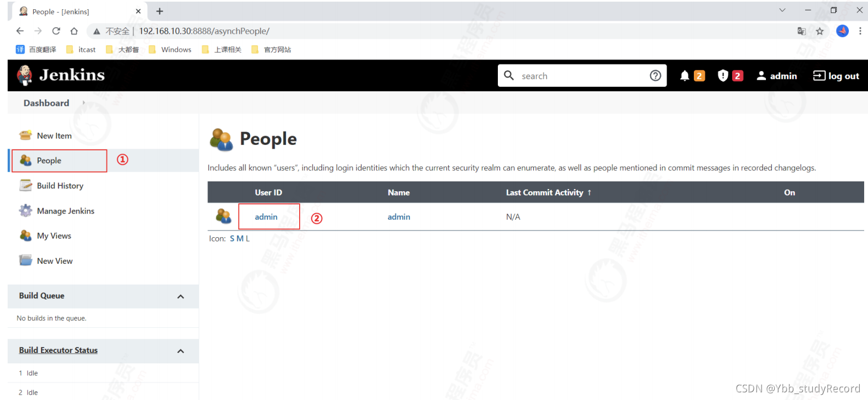Screen dimensions: 868x400
Task: Click the not-secure warning icon
Action: pos(97,31)
